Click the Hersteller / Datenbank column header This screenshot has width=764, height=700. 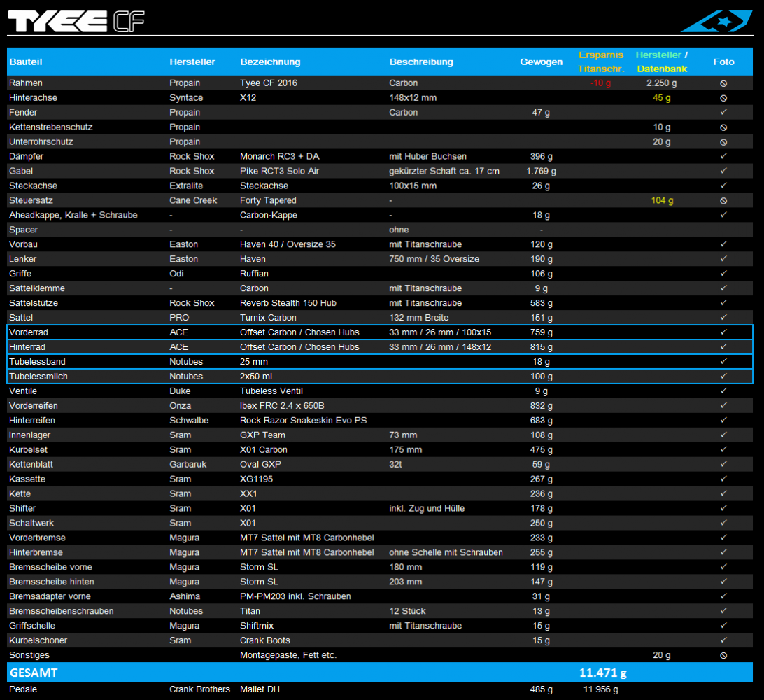[662, 62]
